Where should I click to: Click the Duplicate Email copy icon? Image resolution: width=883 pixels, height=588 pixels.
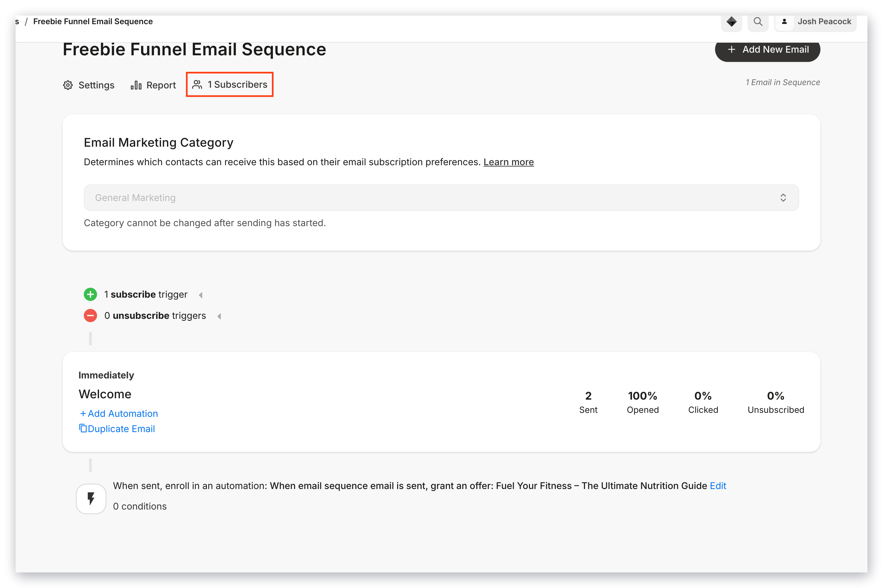click(83, 428)
